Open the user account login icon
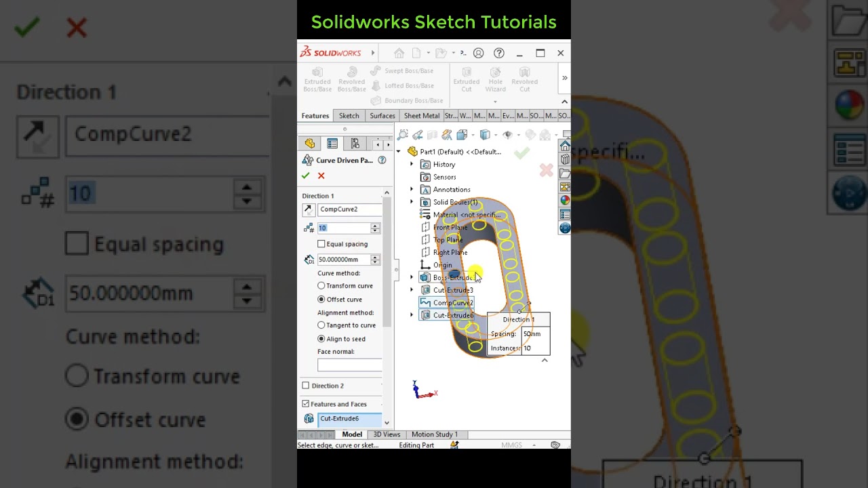Screen dimensions: 868x488 (x=479, y=53)
